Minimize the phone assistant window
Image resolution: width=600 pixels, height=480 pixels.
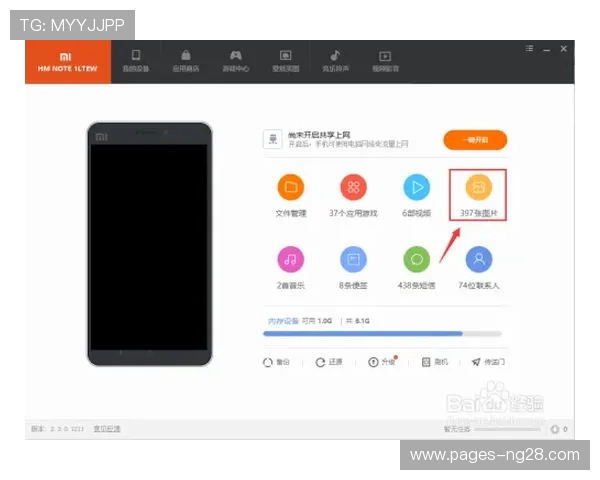click(546, 49)
